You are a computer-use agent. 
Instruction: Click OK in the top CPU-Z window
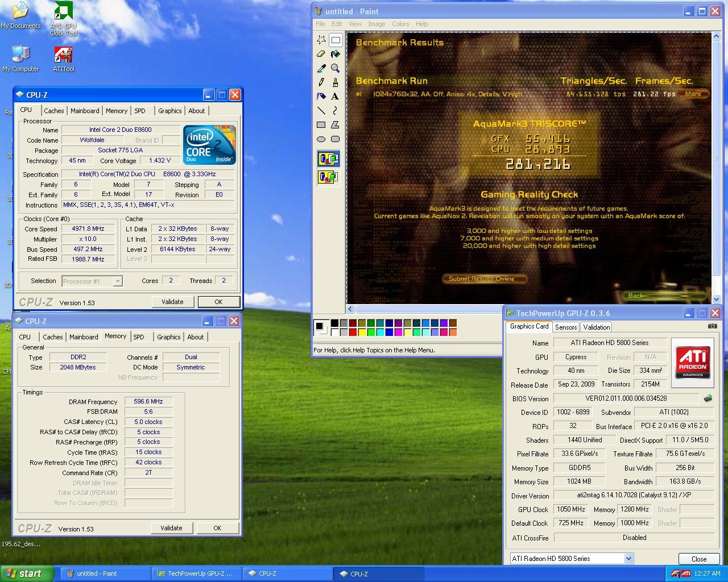click(x=218, y=302)
